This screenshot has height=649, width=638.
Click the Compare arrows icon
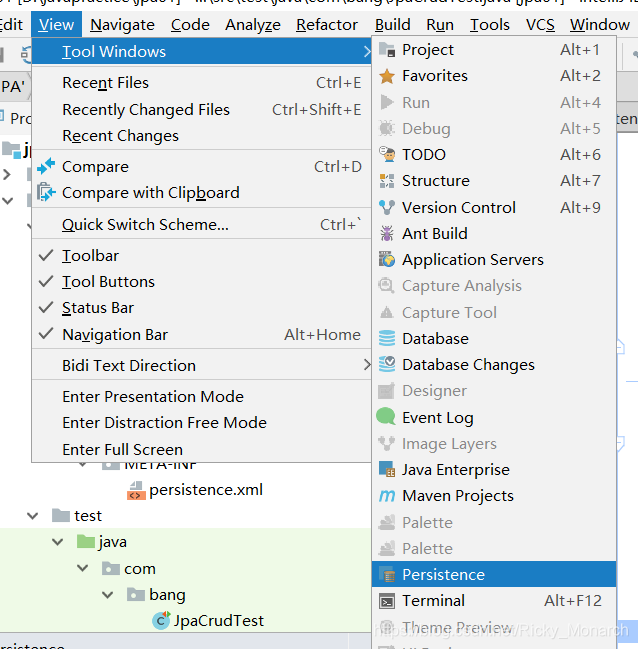click(46, 166)
